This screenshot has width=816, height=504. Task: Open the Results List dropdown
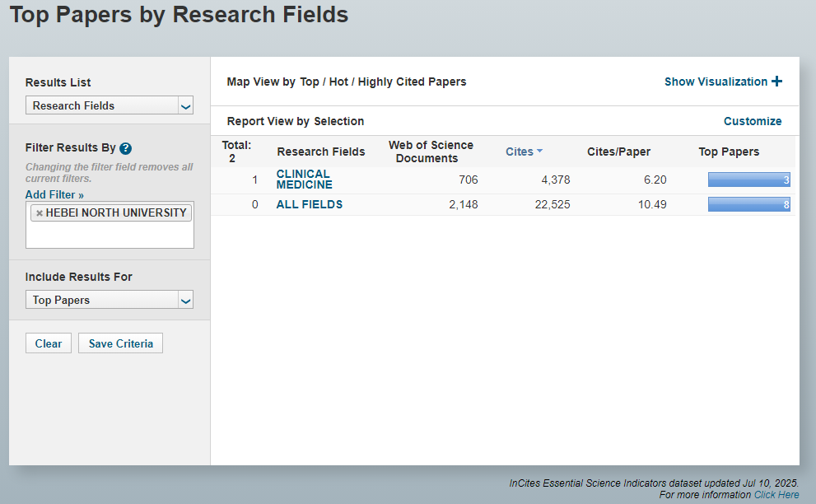[x=185, y=105]
